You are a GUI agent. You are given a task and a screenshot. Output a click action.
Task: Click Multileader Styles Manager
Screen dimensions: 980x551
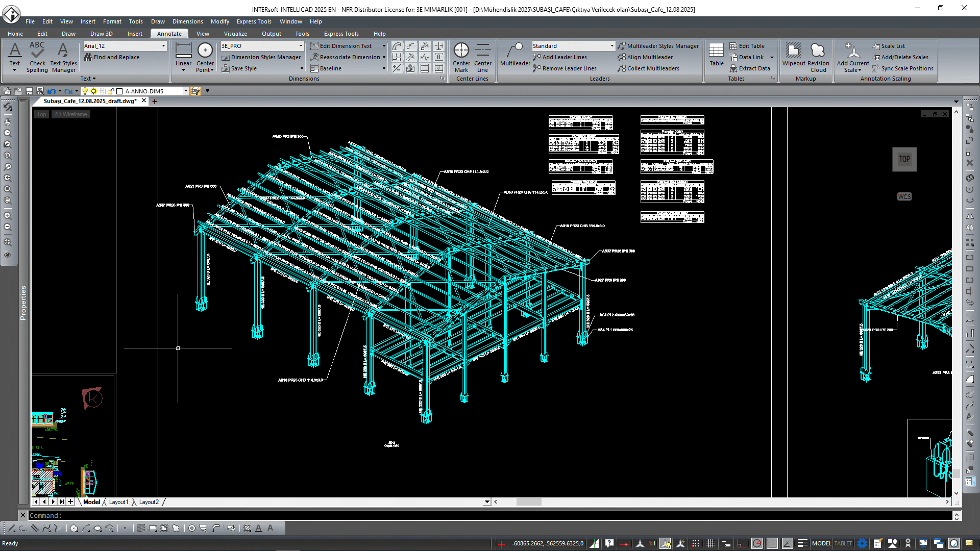(663, 46)
